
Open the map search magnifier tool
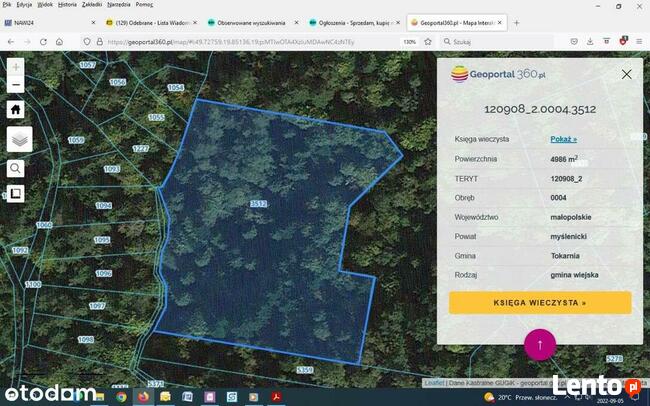[x=16, y=168]
